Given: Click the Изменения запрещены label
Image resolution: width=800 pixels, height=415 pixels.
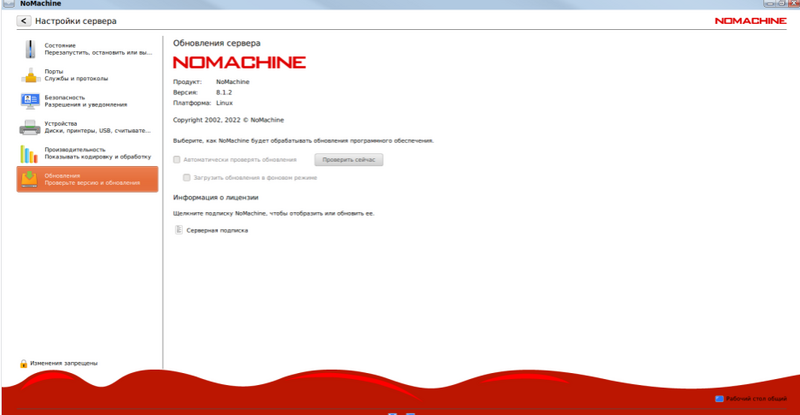Looking at the screenshot, I should pos(64,363).
